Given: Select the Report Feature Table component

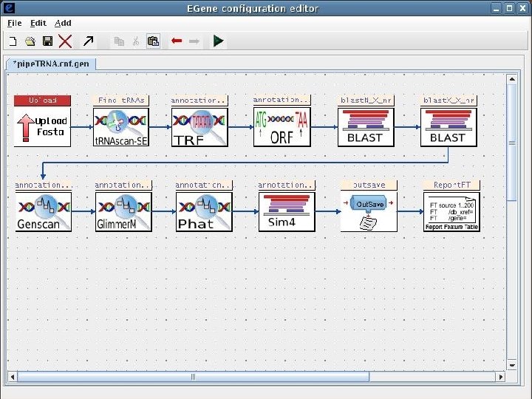Looking at the screenshot, I should pyautogui.click(x=451, y=212).
